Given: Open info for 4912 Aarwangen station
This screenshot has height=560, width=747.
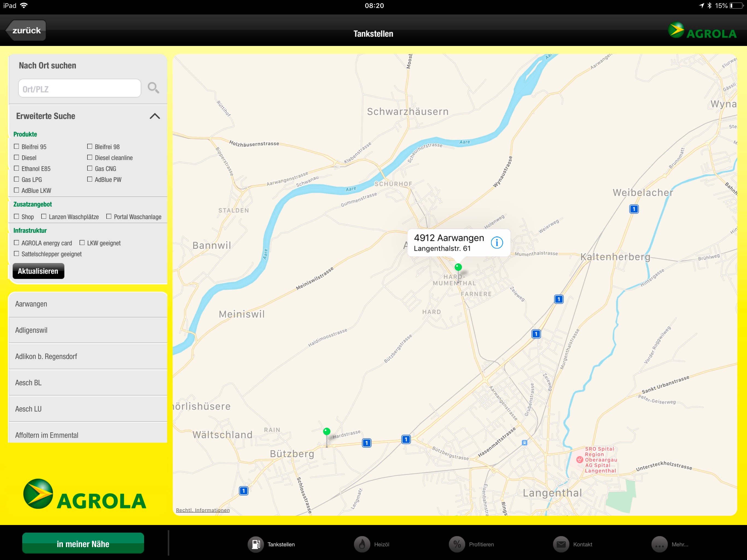Looking at the screenshot, I should [x=497, y=243].
